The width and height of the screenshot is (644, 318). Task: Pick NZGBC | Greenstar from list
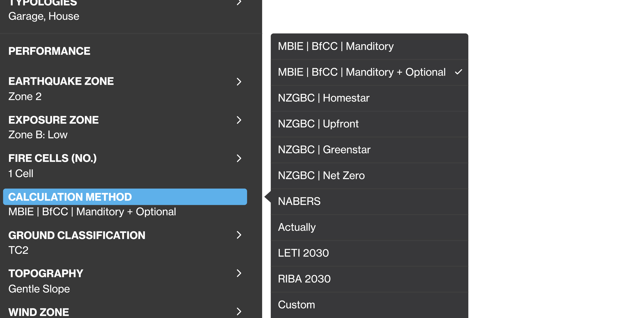click(324, 150)
